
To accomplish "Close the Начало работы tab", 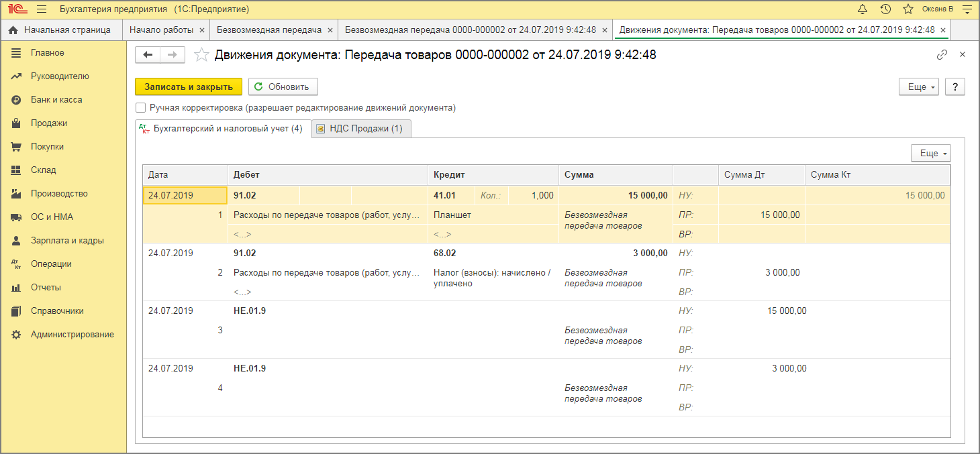I will (x=201, y=31).
